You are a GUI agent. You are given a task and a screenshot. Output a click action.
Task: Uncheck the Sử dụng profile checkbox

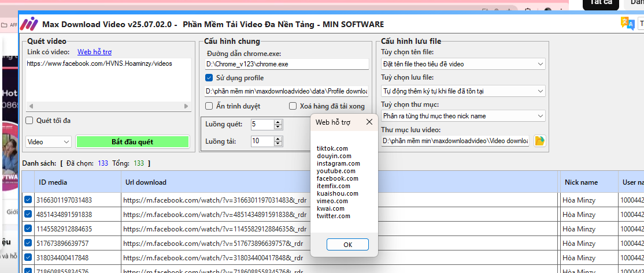tap(209, 78)
